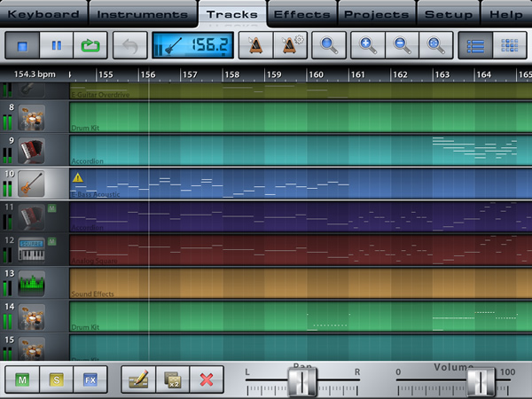Duplicate the track with x2 icon
The image size is (532, 399).
click(173, 379)
